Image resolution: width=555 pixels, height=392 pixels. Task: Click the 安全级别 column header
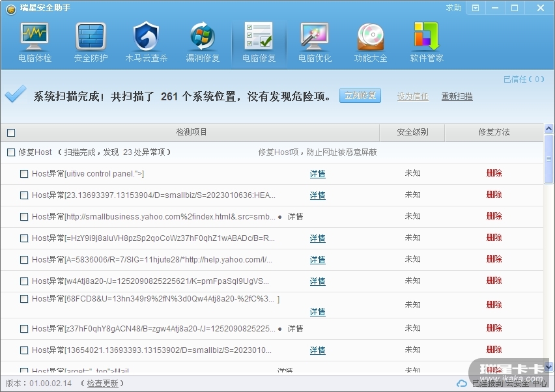(412, 132)
